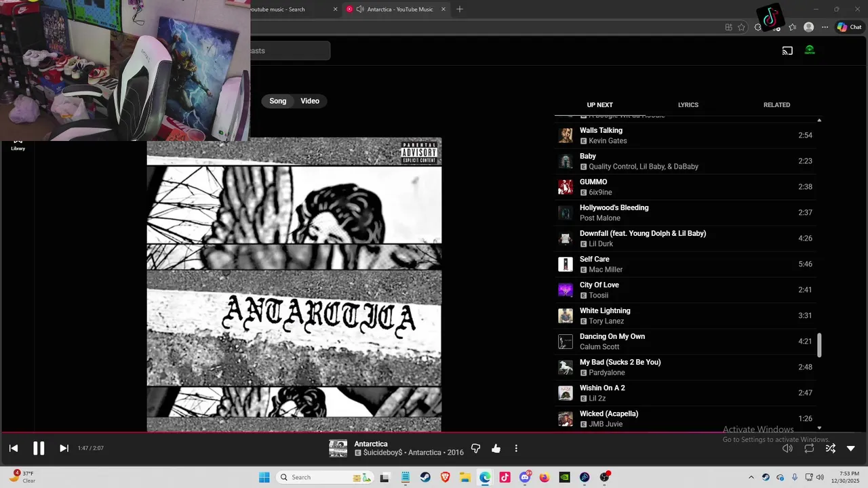The image size is (868, 488).
Task: Cast to a device icon
Action: click(x=787, y=50)
